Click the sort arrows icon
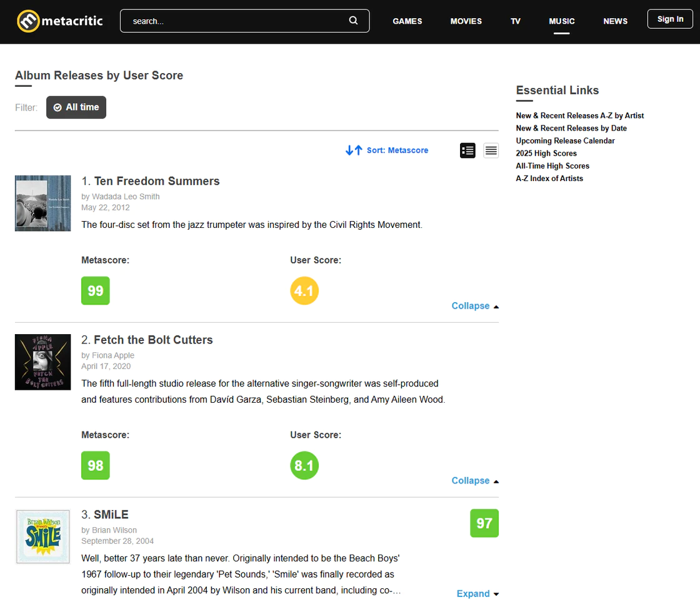The width and height of the screenshot is (700, 602). pyautogui.click(x=354, y=150)
